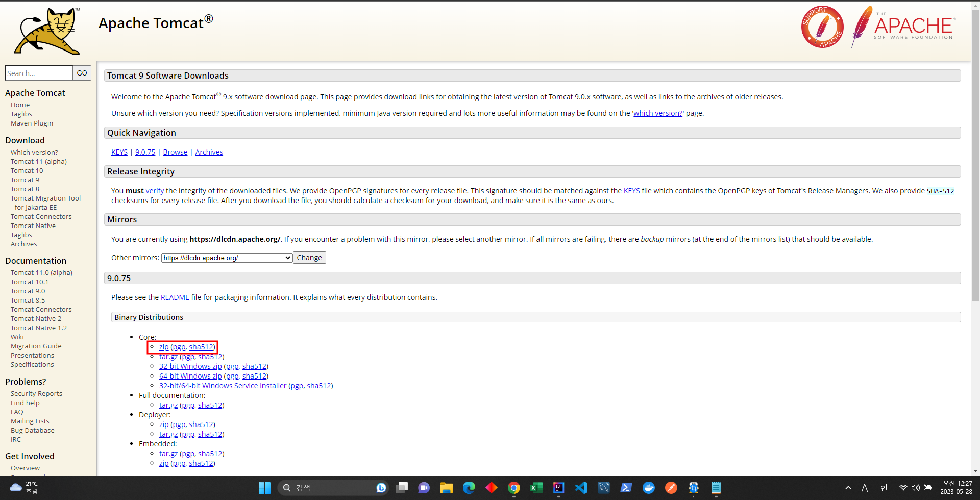Screen dimensions: 980x500
Task: Open pgp signature for 64-bit Windows zip
Action: (x=232, y=376)
